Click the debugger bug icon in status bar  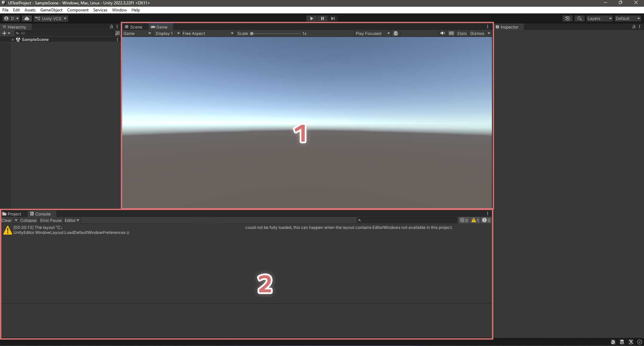pyautogui.click(x=613, y=342)
